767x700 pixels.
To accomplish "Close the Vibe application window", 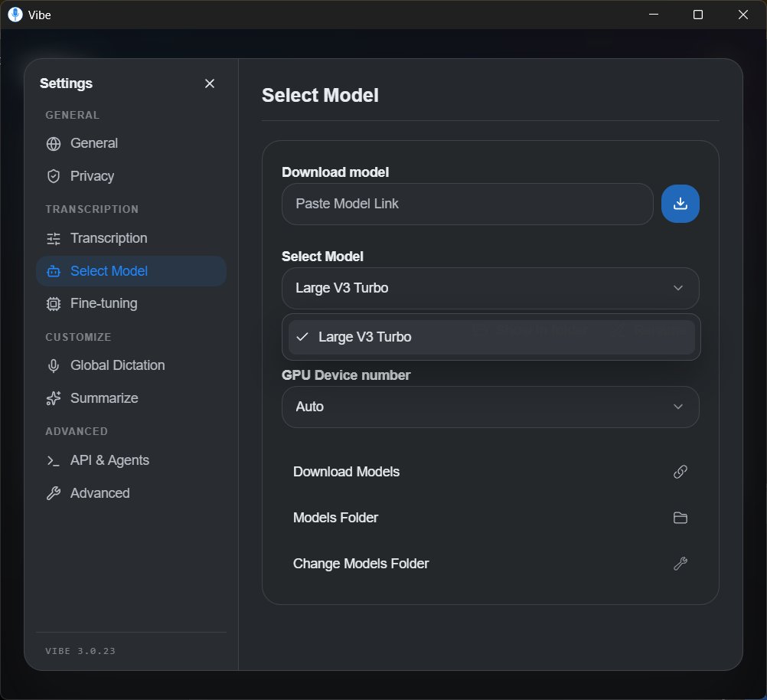I will 743,15.
